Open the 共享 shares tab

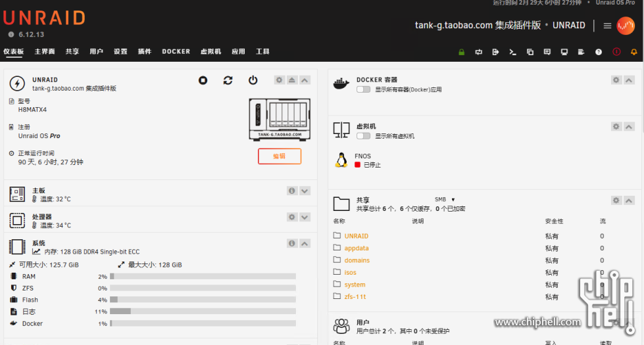(x=72, y=51)
